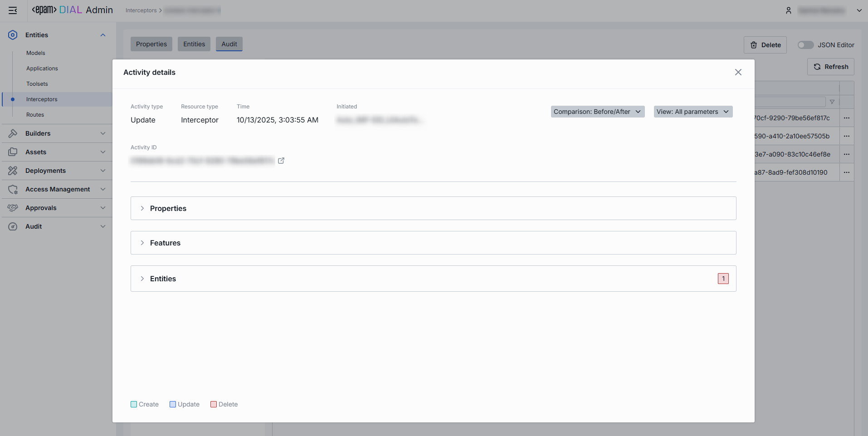Click the Refresh button
This screenshot has height=436, width=868.
point(830,67)
